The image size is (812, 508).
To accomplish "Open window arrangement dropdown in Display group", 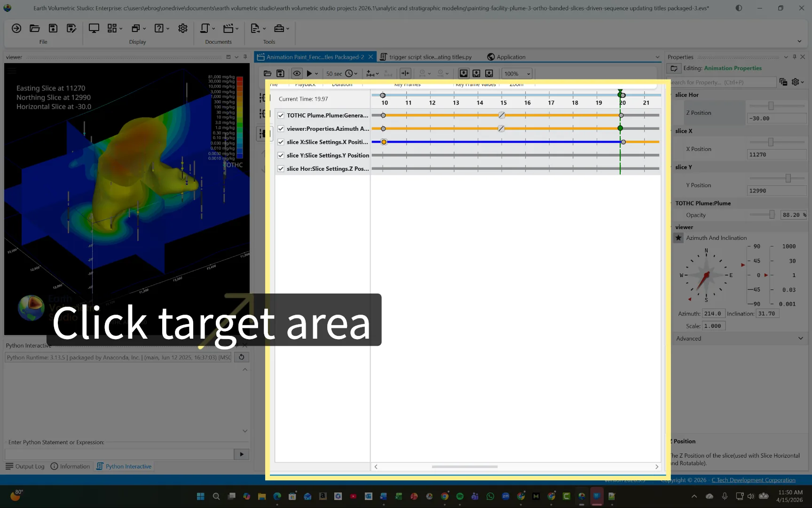I will coord(139,29).
